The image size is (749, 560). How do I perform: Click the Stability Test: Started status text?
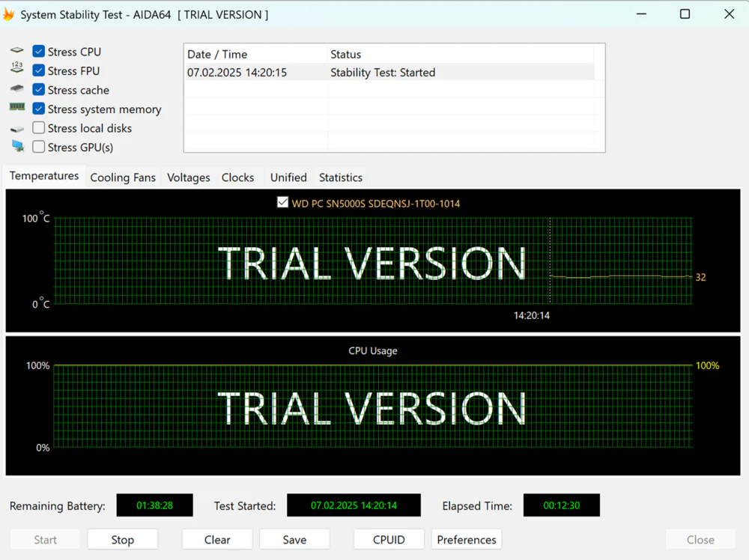click(383, 73)
